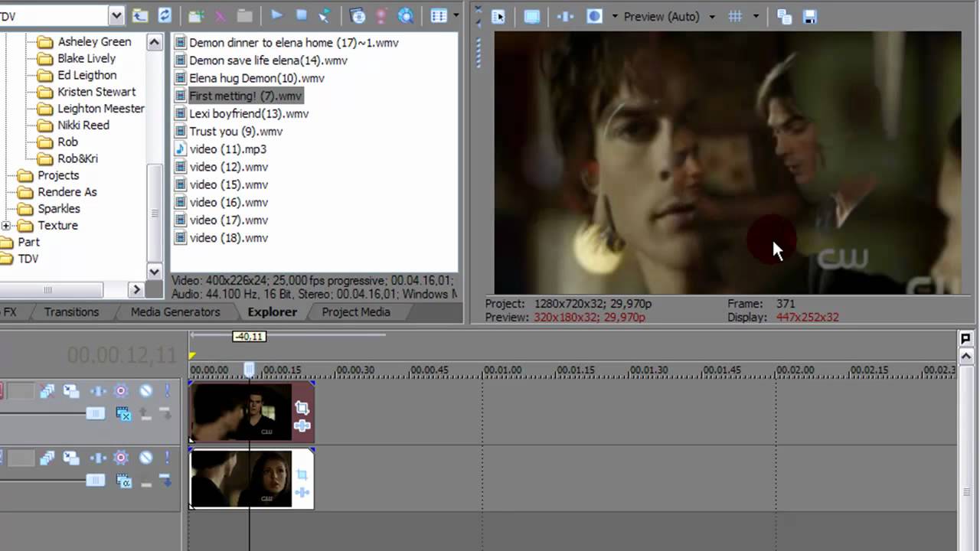Click the -40.11 rate scrub slider handle
The height and width of the screenshot is (551, 980).
click(x=249, y=337)
